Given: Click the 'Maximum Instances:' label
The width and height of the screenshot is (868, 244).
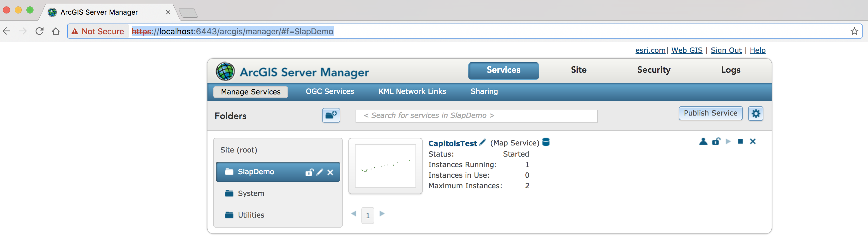Looking at the screenshot, I should click(465, 186).
